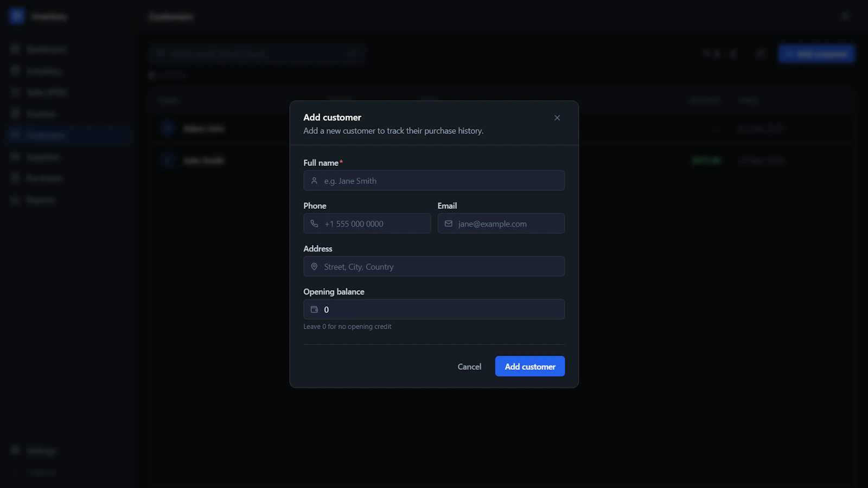Click the Full name input field
868x488 pixels.
point(434,181)
